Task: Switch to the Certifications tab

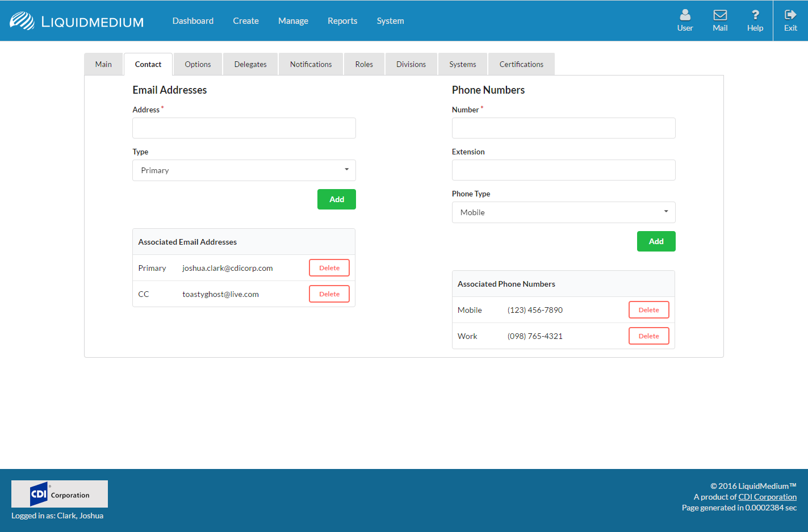Action: (x=521, y=65)
